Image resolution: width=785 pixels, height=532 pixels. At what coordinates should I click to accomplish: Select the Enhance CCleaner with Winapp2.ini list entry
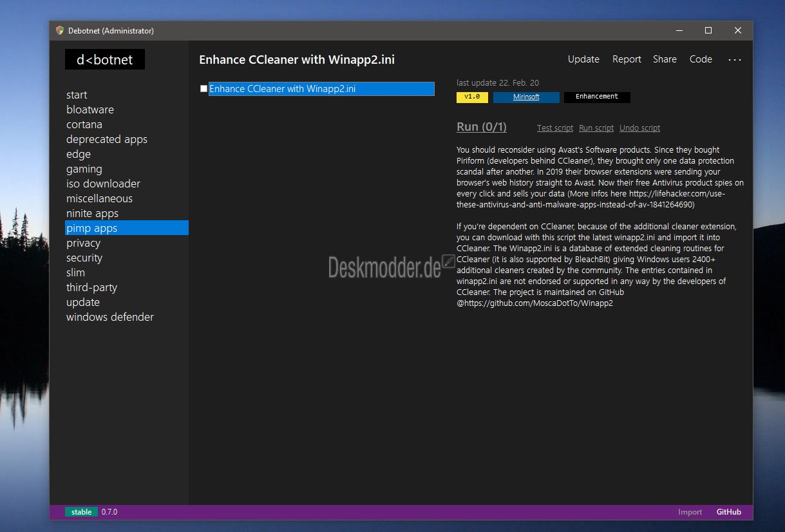click(321, 89)
